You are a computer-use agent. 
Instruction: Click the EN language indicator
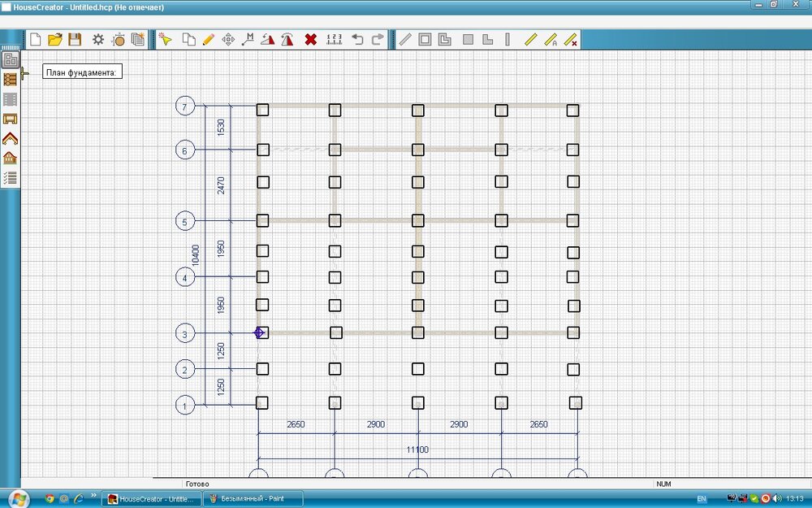pyautogui.click(x=702, y=499)
